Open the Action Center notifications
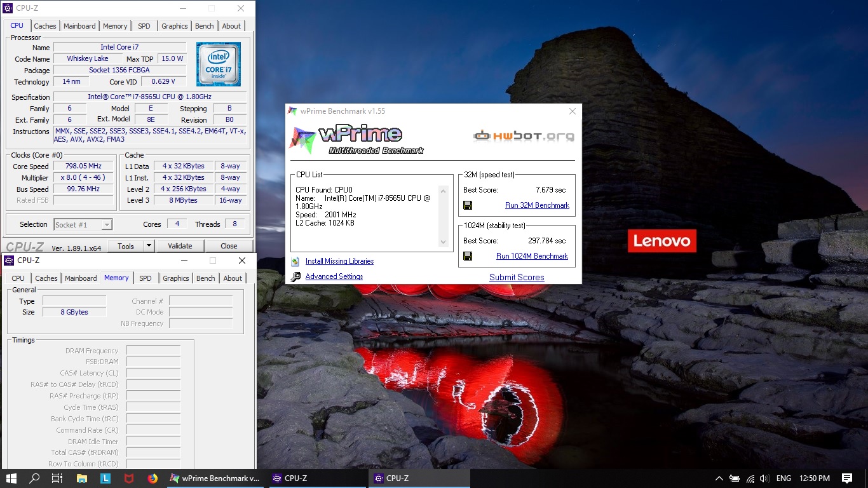The width and height of the screenshot is (868, 488). click(x=846, y=478)
